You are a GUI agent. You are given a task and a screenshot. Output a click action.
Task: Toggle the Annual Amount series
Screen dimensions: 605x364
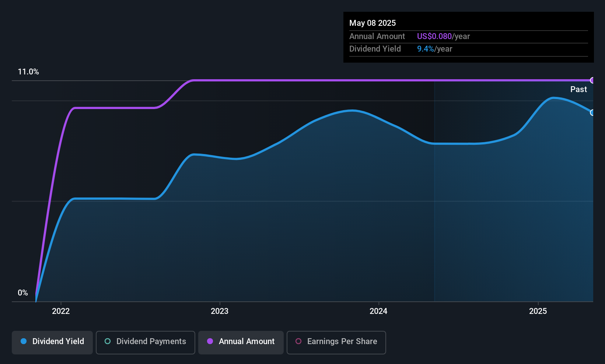click(x=241, y=342)
